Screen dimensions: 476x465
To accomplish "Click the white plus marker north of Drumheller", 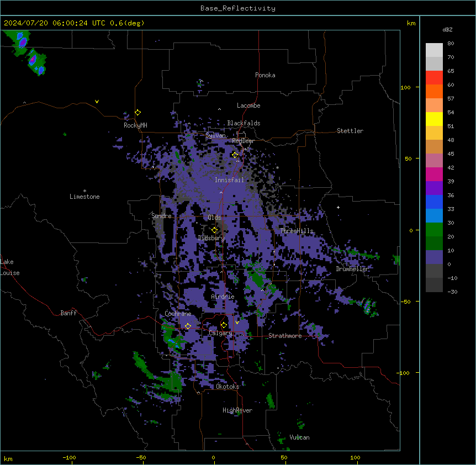I will pyautogui.click(x=338, y=207).
